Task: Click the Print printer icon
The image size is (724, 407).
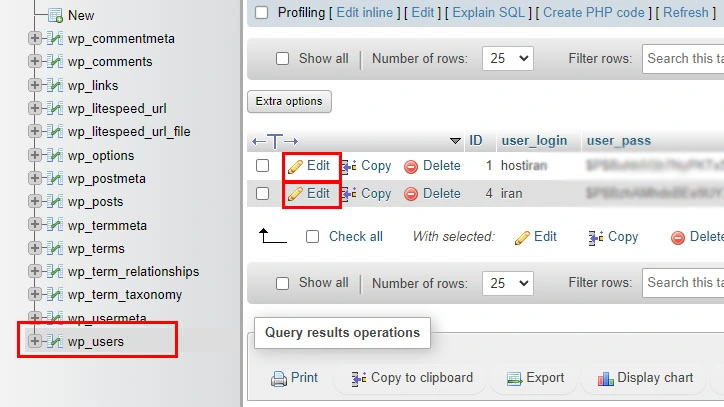Action: [x=279, y=379]
